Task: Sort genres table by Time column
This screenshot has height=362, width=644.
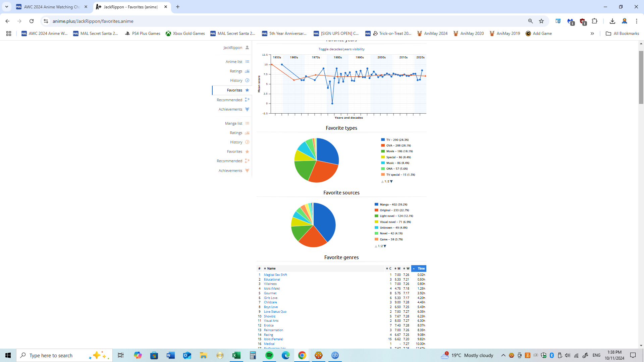Action: tap(419, 268)
